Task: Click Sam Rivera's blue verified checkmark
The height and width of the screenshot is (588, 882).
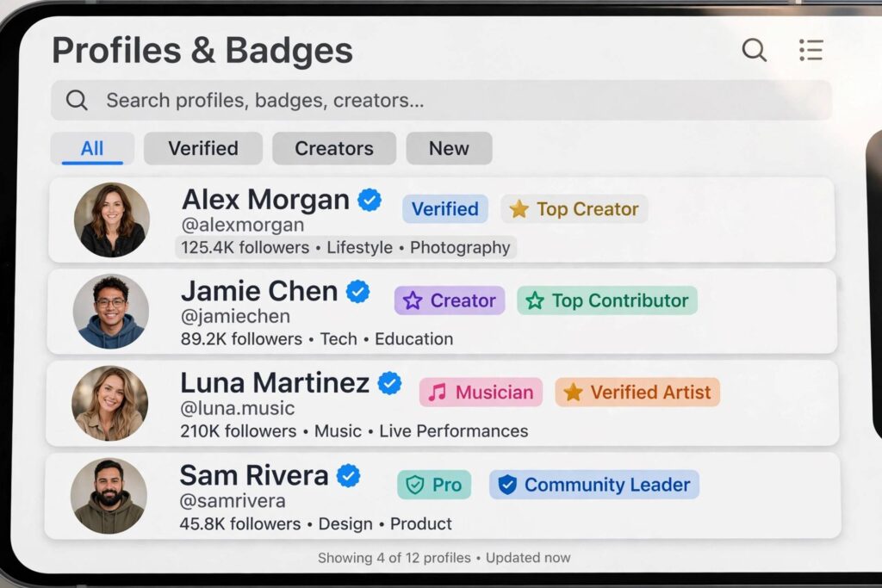Action: pyautogui.click(x=349, y=475)
